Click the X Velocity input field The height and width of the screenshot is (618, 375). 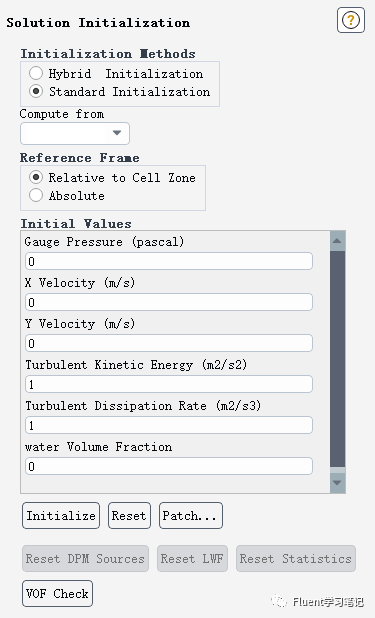pyautogui.click(x=169, y=302)
